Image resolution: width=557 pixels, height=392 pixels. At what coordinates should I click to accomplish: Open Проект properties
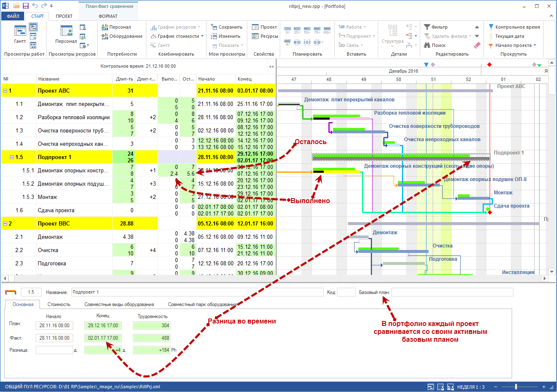[x=264, y=27]
